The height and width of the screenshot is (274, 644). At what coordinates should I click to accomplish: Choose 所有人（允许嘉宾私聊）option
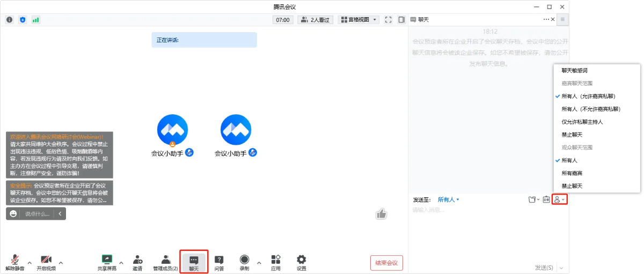tap(597, 96)
